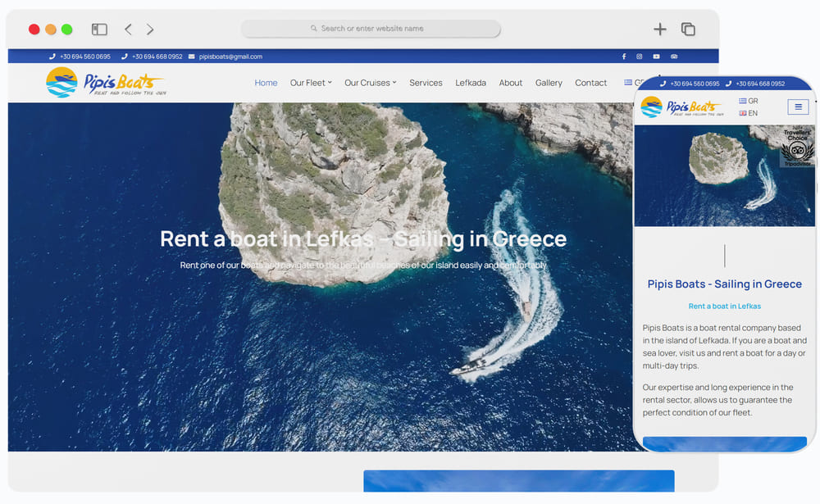Switch mobile preview language to GR
This screenshot has height=504, width=820.
[x=749, y=101]
